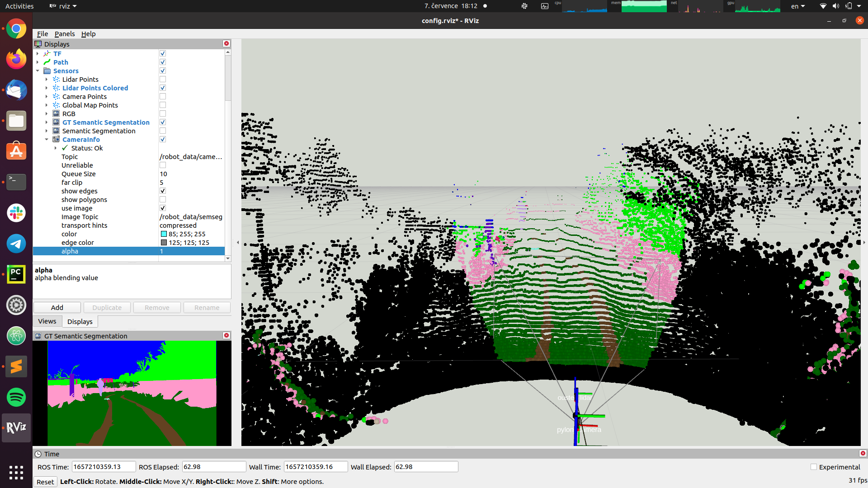Expand the Global Map Points item

point(47,105)
